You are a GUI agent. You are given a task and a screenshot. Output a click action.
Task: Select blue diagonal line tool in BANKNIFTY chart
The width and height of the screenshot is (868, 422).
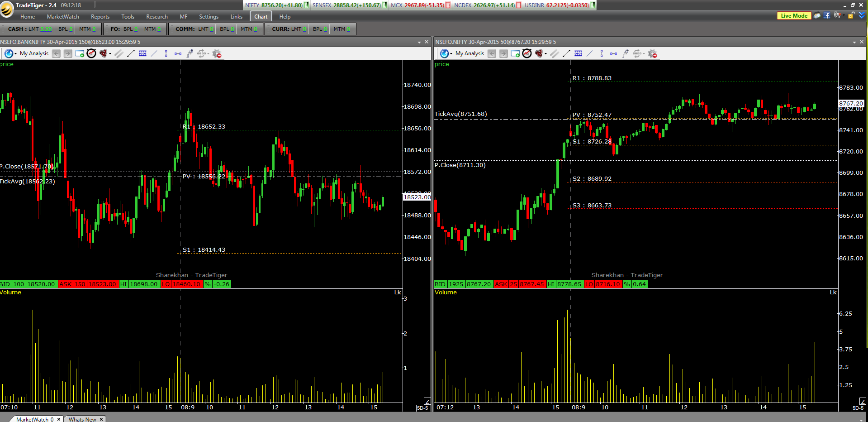click(154, 53)
